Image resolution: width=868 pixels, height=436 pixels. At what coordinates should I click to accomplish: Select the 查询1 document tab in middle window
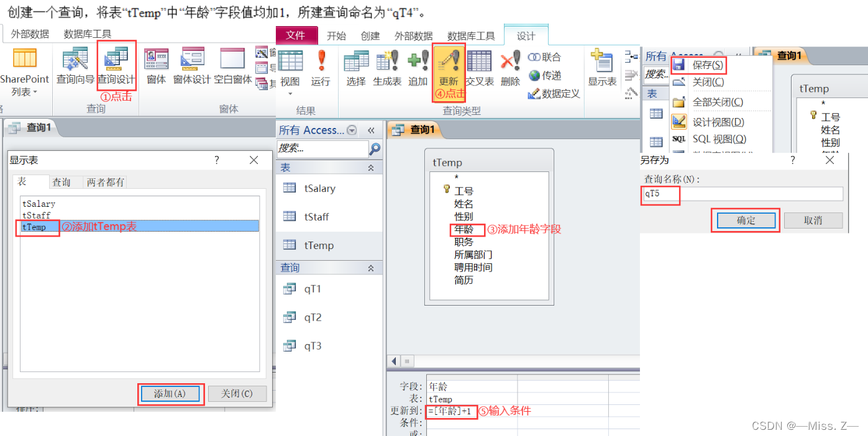point(415,130)
